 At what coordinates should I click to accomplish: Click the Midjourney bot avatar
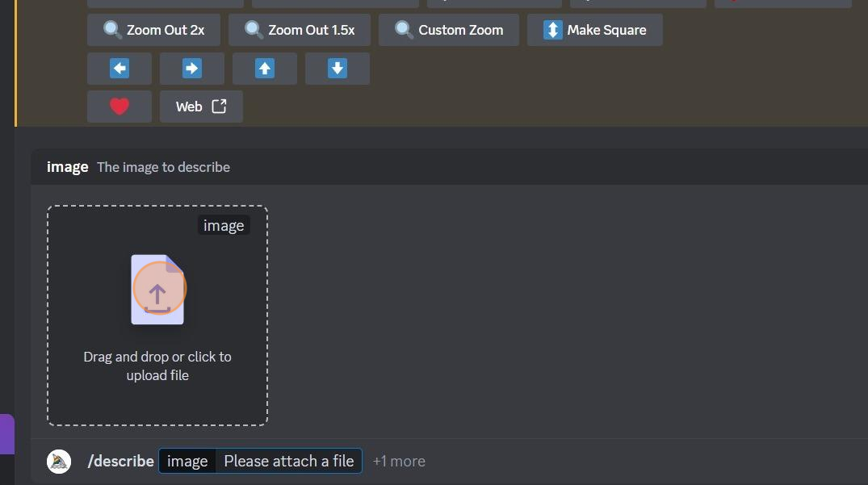pyautogui.click(x=58, y=461)
